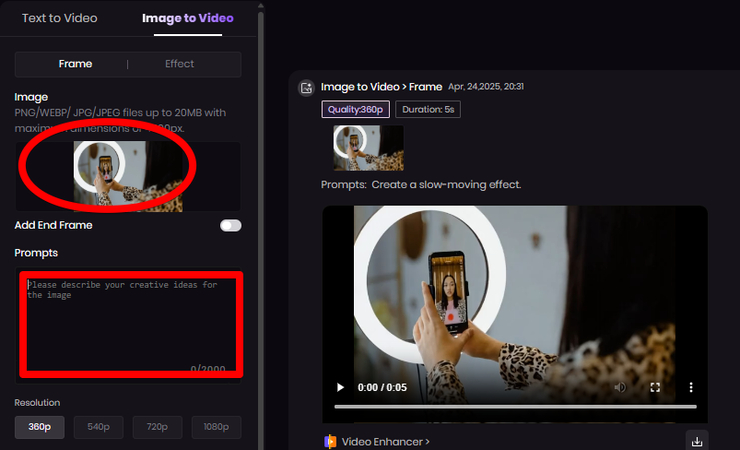Click the Video Enhancer app icon
Screen dimensions: 740x450
(x=330, y=442)
